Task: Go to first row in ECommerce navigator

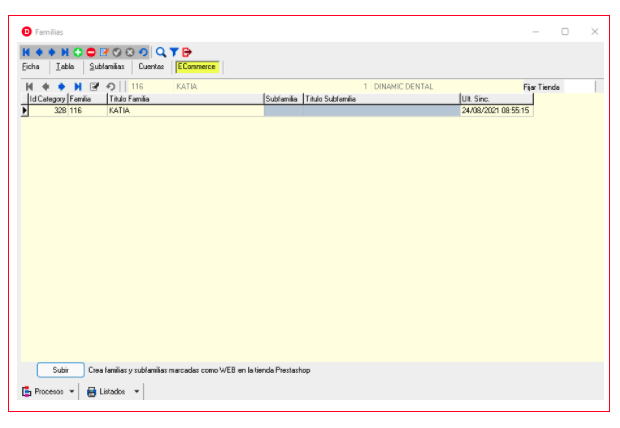Action: (x=29, y=87)
